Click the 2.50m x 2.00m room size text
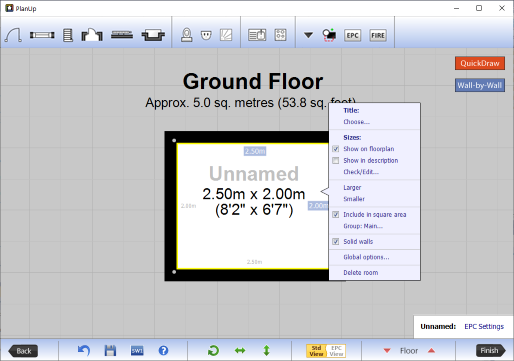The height and width of the screenshot is (361, 514). point(254,194)
